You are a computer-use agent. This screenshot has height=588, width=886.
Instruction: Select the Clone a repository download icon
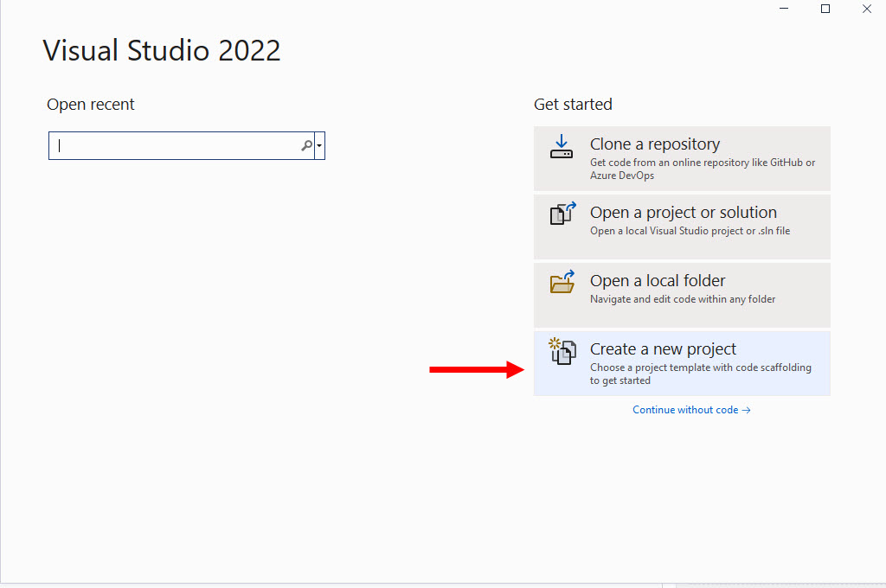point(562,149)
